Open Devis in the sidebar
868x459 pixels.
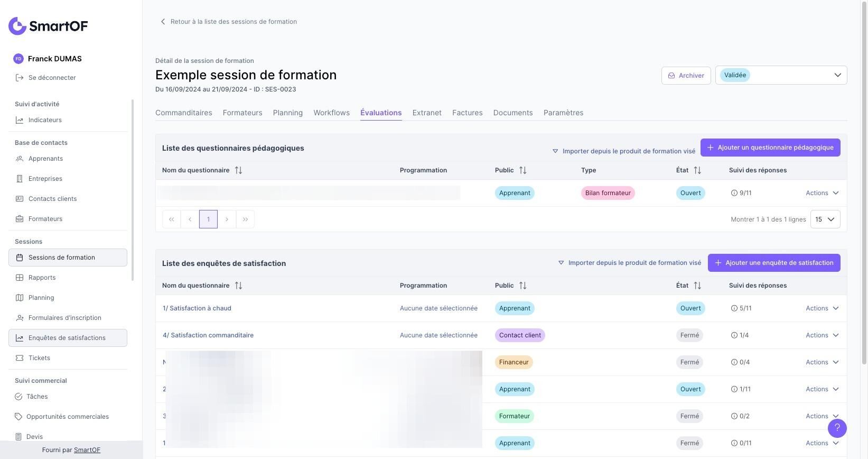tap(68, 437)
